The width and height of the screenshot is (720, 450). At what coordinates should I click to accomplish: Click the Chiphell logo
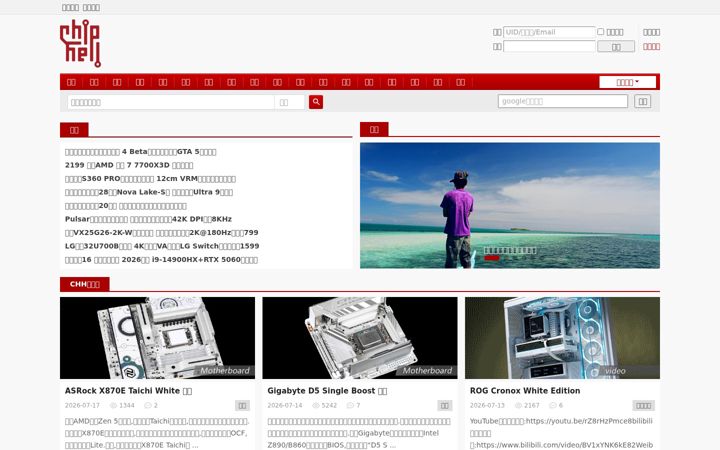click(80, 44)
